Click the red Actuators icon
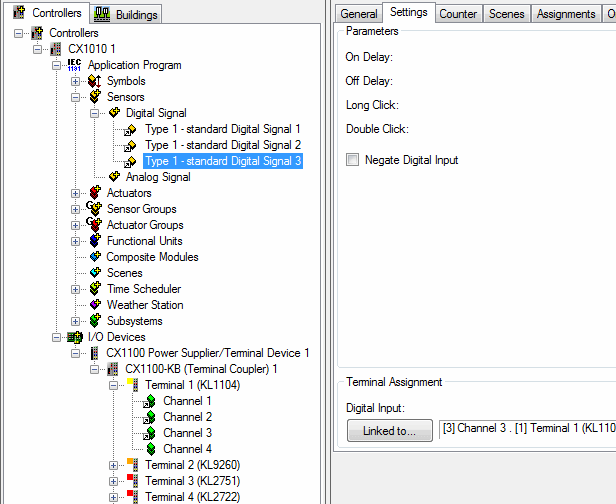 [x=95, y=192]
